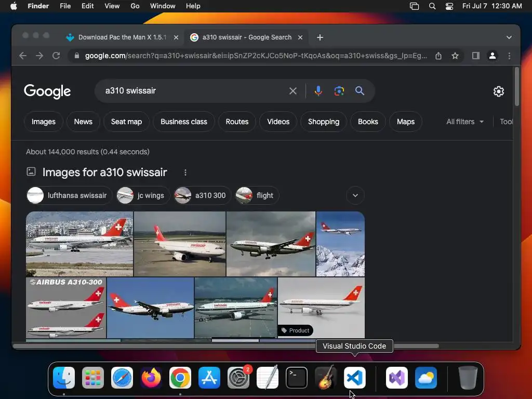Open Images for a310 swissair heading
Image resolution: width=532 pixels, height=399 pixels.
point(104,172)
